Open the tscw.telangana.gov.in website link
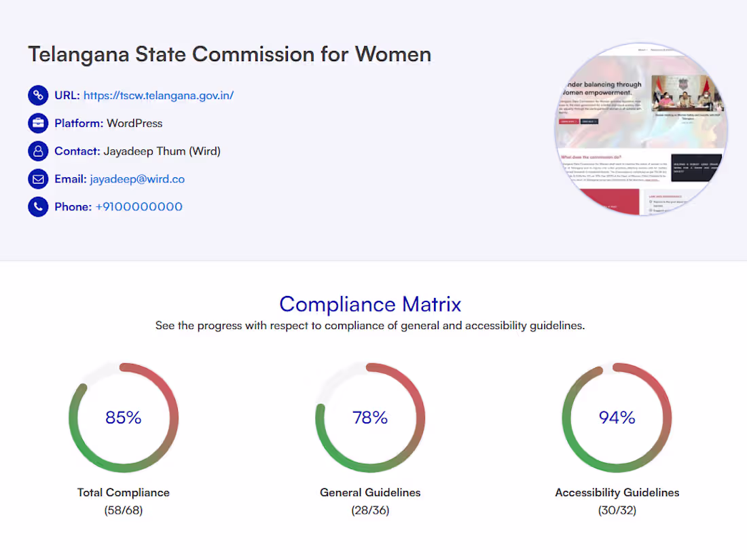The image size is (747, 560). [158, 95]
